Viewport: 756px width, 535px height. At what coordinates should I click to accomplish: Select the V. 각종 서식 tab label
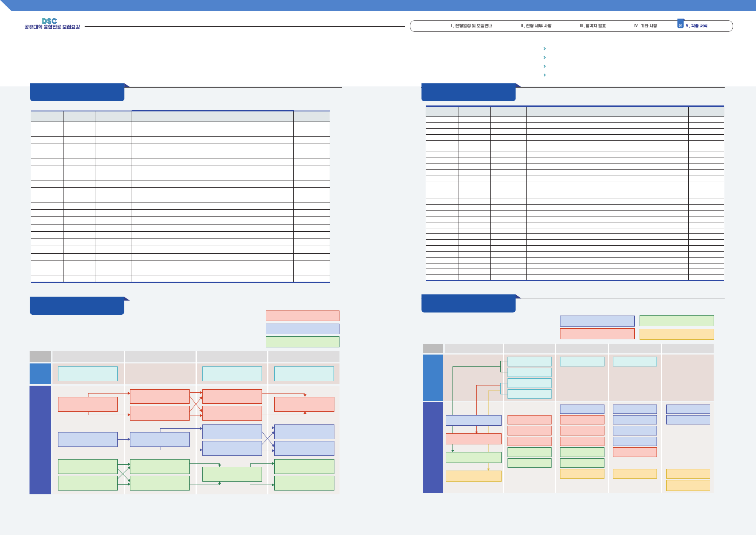[x=697, y=26]
